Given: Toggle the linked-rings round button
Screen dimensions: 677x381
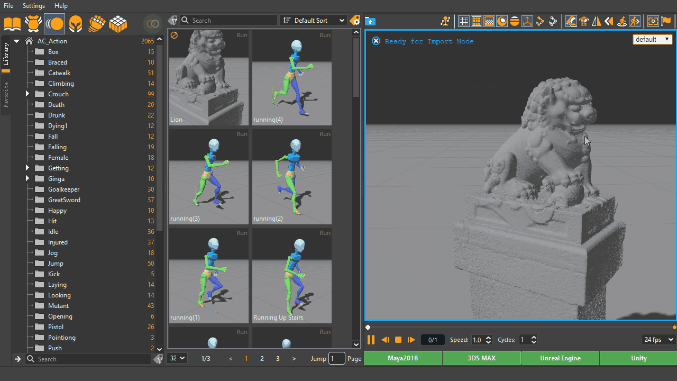Looking at the screenshot, I should [x=152, y=24].
